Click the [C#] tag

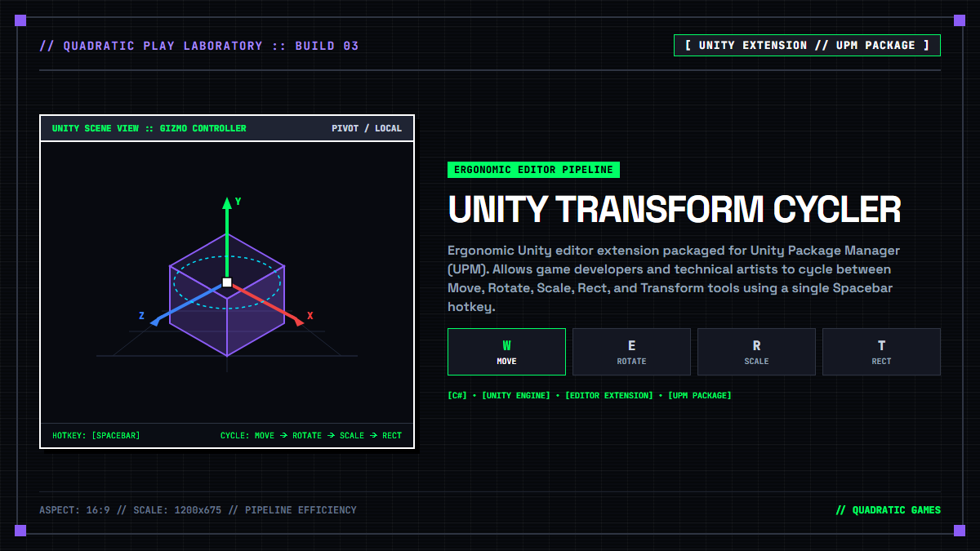(457, 395)
